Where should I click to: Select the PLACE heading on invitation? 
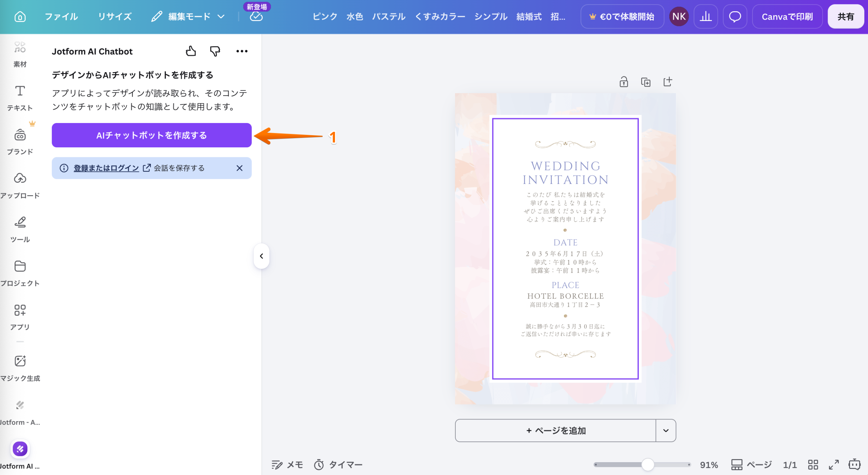565,285
